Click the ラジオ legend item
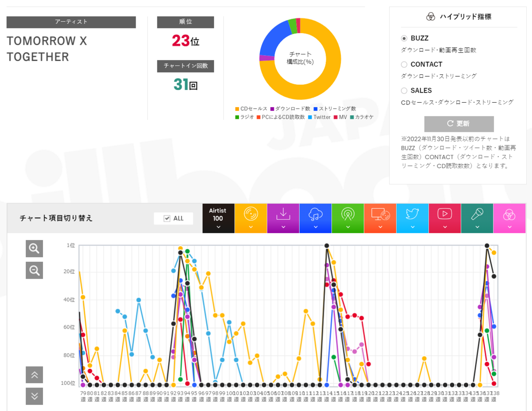 (245, 117)
